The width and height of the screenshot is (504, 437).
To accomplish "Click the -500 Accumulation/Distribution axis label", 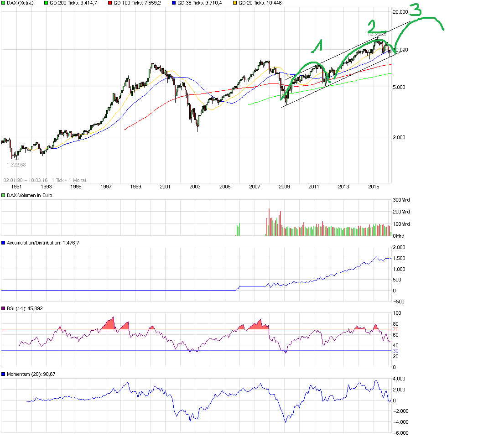I will pos(399,302).
